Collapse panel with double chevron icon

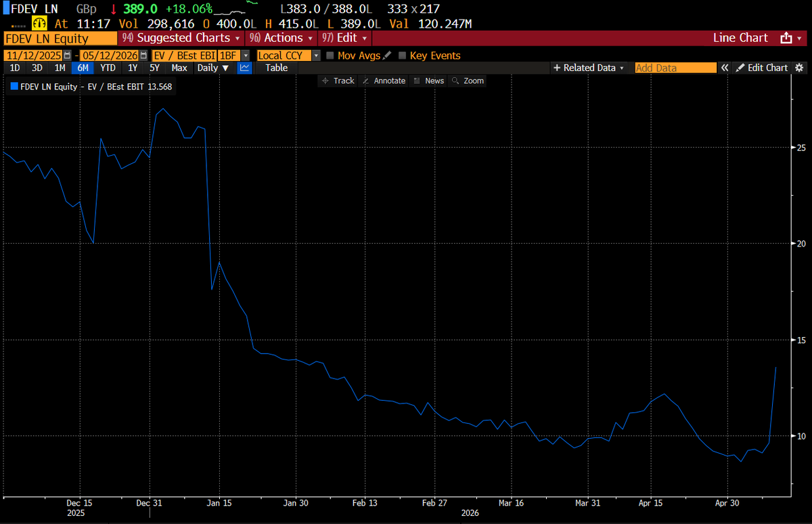pyautogui.click(x=724, y=68)
